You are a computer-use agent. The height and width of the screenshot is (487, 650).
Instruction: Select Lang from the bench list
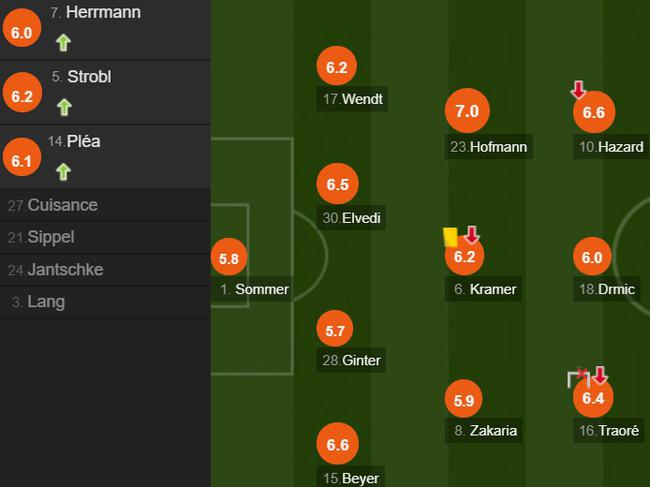(46, 302)
